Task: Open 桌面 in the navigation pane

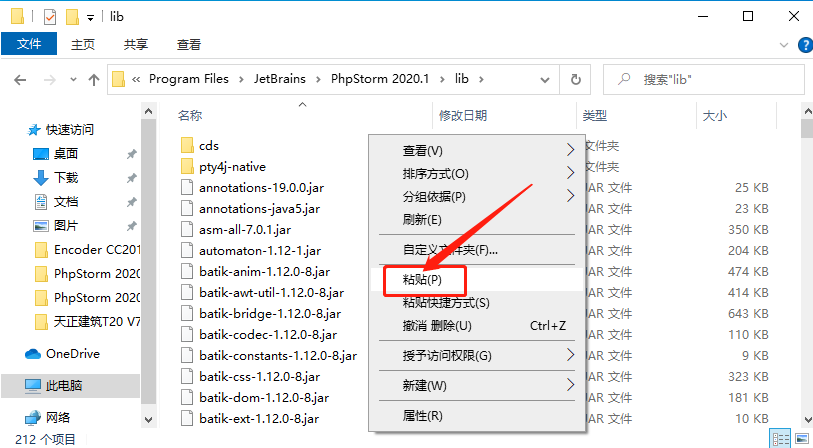Action: [x=65, y=153]
